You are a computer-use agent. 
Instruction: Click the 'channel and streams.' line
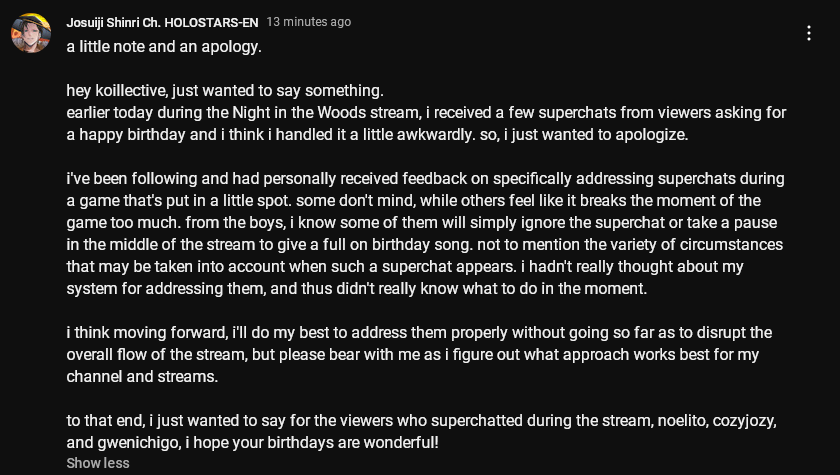142,376
